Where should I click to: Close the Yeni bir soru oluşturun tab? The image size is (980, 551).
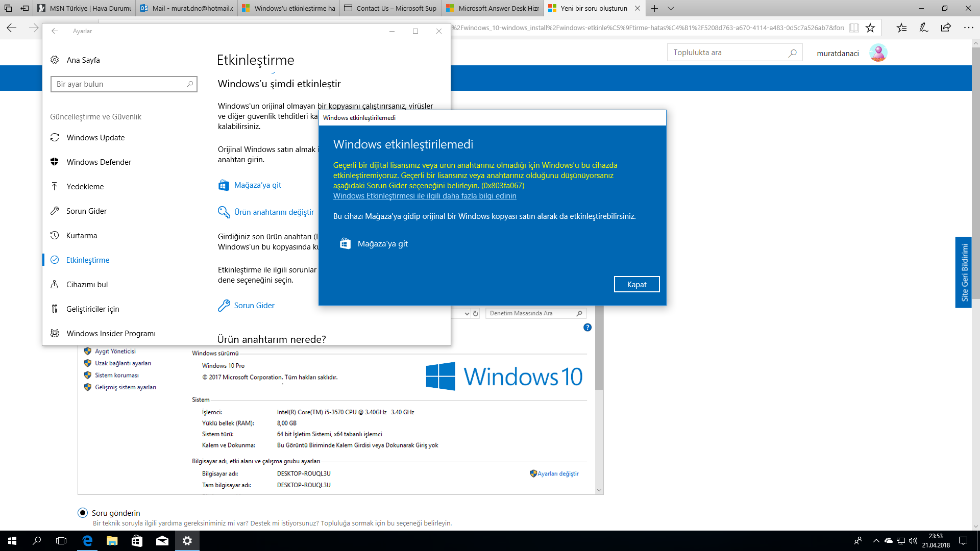pyautogui.click(x=637, y=8)
